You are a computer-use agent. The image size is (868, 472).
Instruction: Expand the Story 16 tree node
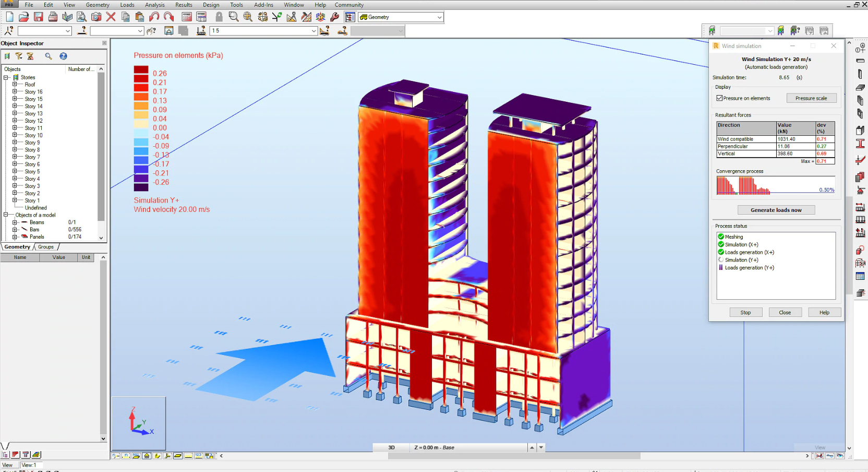click(15, 92)
